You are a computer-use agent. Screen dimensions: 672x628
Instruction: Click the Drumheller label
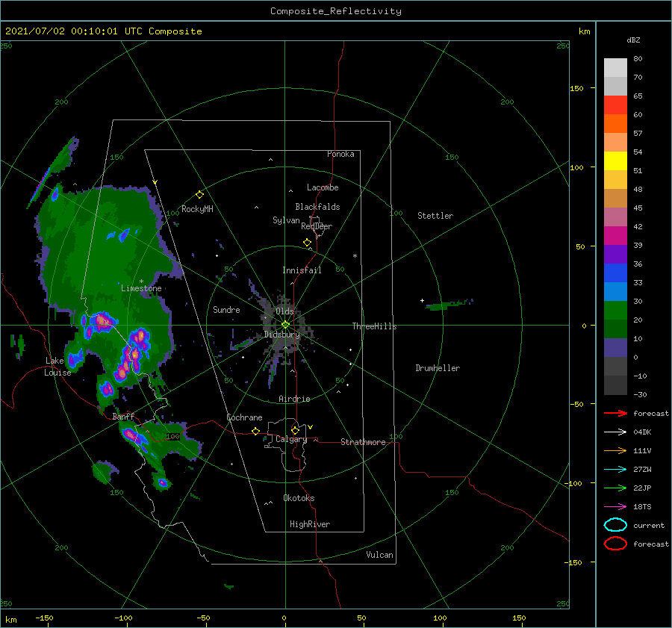[438, 368]
